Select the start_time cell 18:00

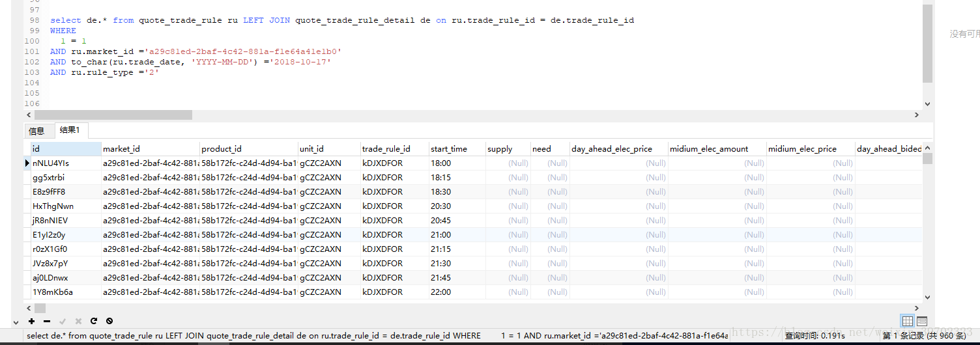[x=457, y=163]
